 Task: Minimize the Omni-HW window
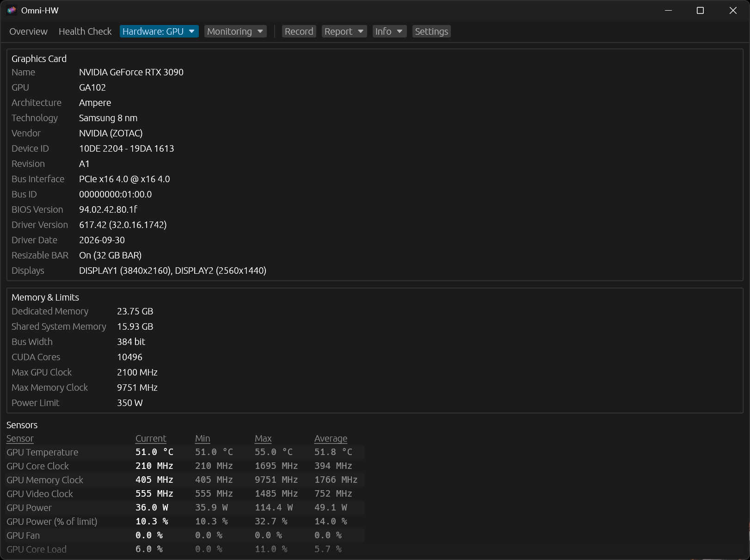coord(668,10)
